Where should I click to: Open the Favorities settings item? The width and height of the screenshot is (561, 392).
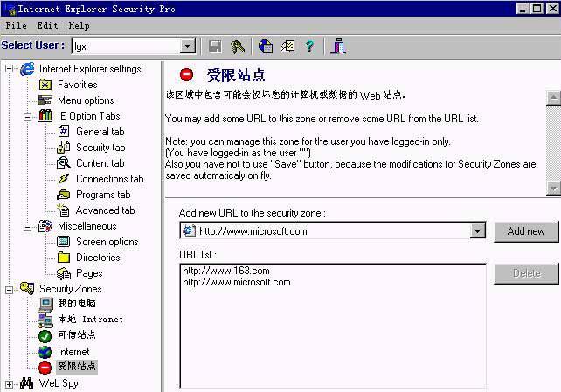pyautogui.click(x=77, y=85)
